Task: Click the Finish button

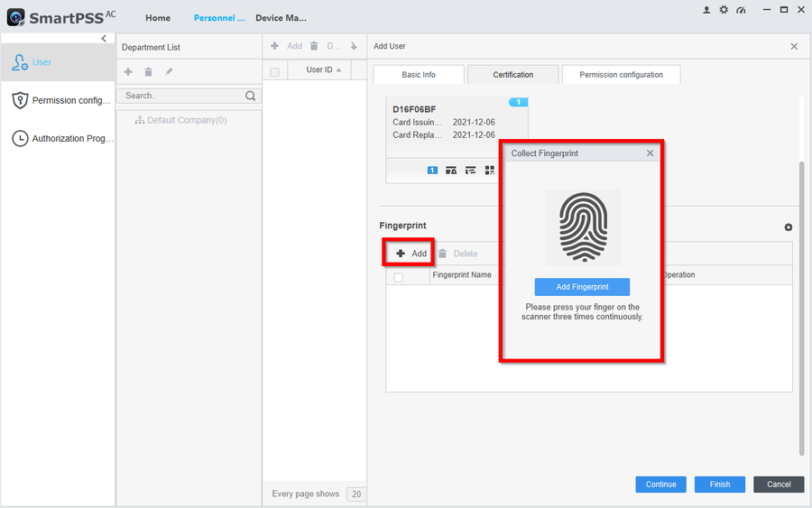Action: pyautogui.click(x=719, y=485)
